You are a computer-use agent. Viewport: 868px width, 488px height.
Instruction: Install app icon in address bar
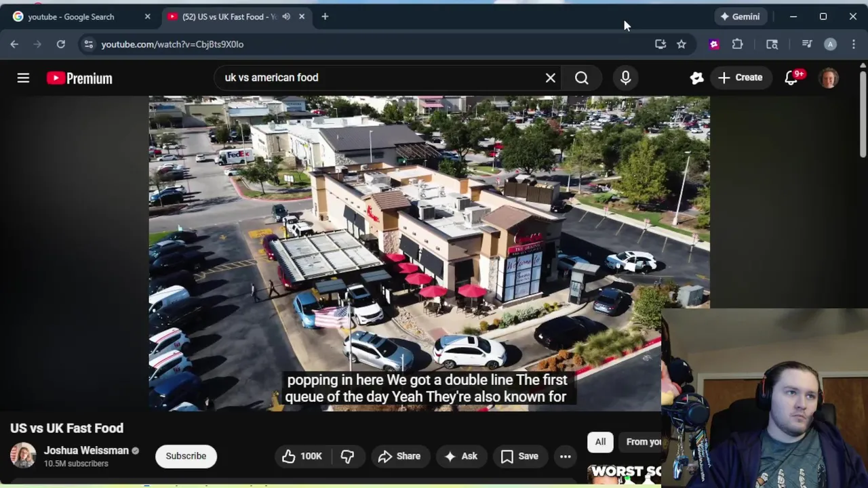coord(660,44)
